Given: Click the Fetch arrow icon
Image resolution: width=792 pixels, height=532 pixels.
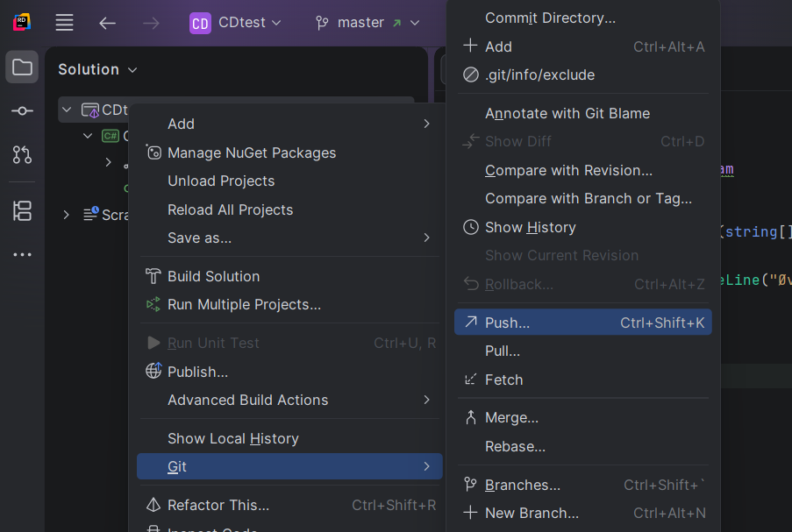Looking at the screenshot, I should point(471,379).
